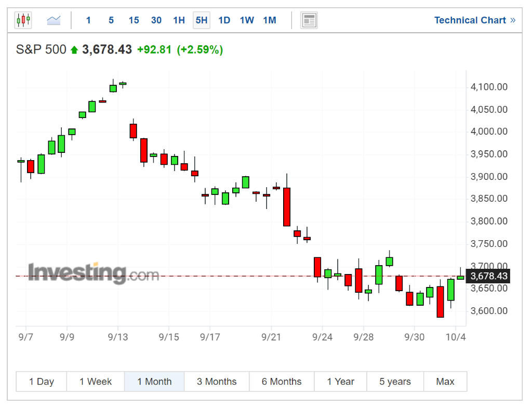Image resolution: width=532 pixels, height=405 pixels.
Task: Click the 3,900.00 price axis label
Action: click(489, 177)
